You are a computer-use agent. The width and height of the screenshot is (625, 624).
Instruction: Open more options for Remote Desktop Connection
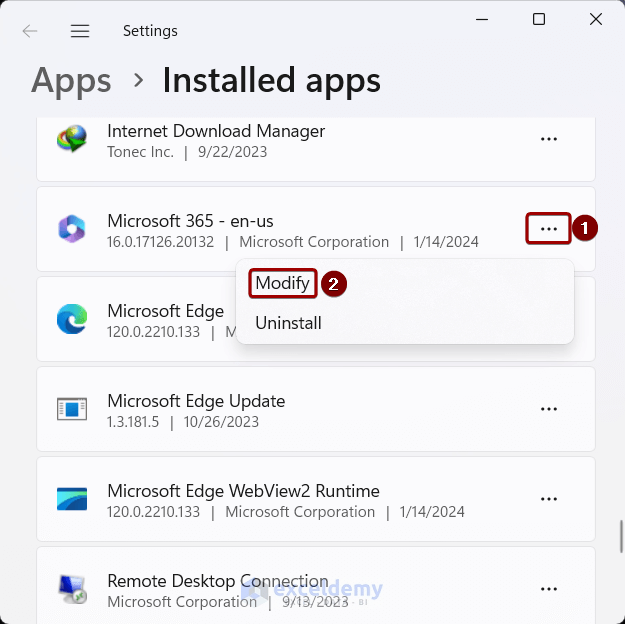[x=548, y=589]
